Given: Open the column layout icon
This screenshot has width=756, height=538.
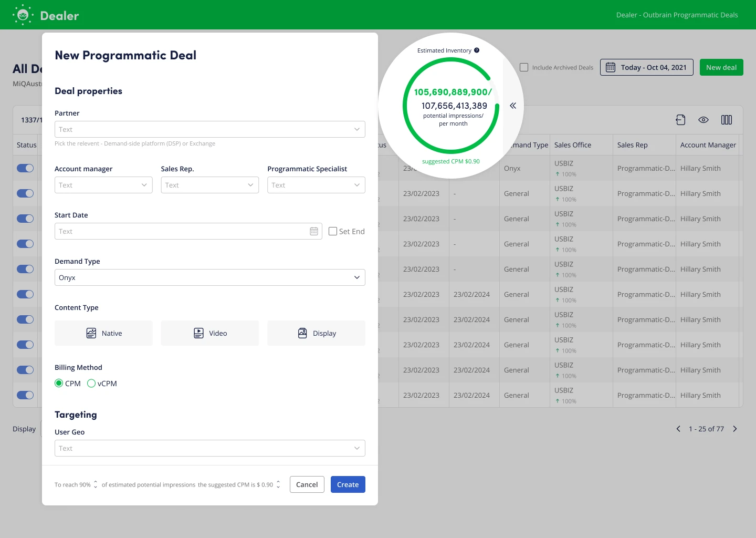Looking at the screenshot, I should click(727, 120).
